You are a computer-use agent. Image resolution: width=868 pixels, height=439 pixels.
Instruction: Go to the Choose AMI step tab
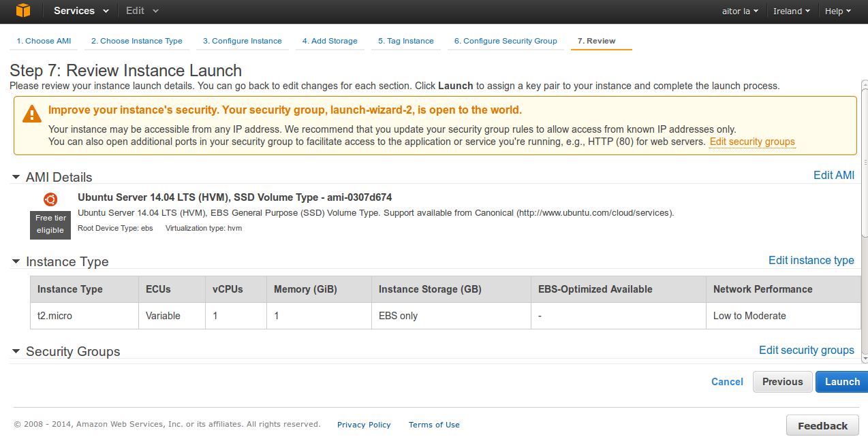tap(44, 41)
